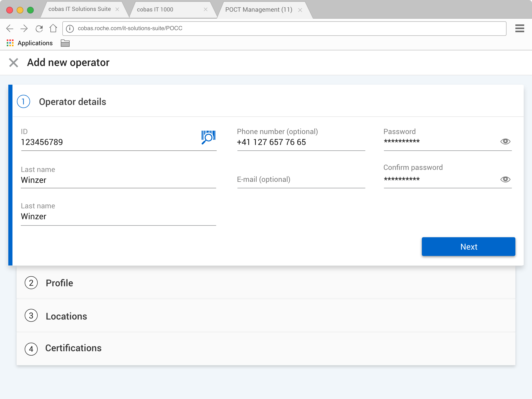532x399 pixels.
Task: Expand the Locations step
Action: [66, 316]
